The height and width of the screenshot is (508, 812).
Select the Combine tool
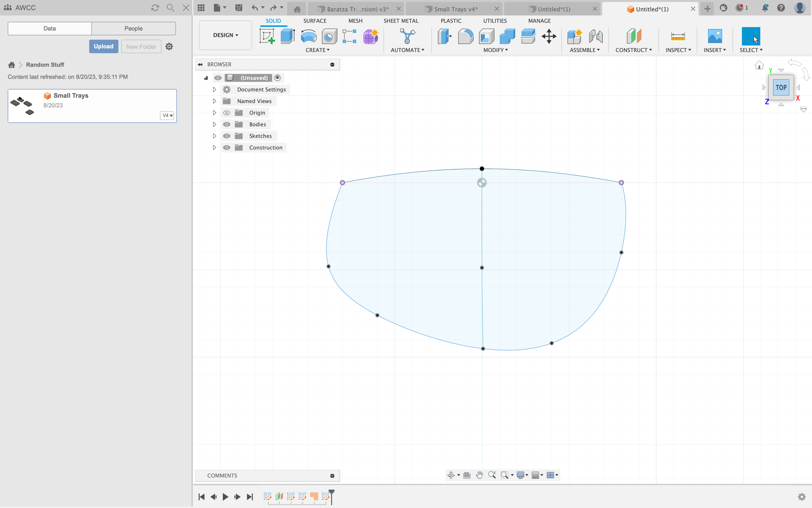[507, 36]
